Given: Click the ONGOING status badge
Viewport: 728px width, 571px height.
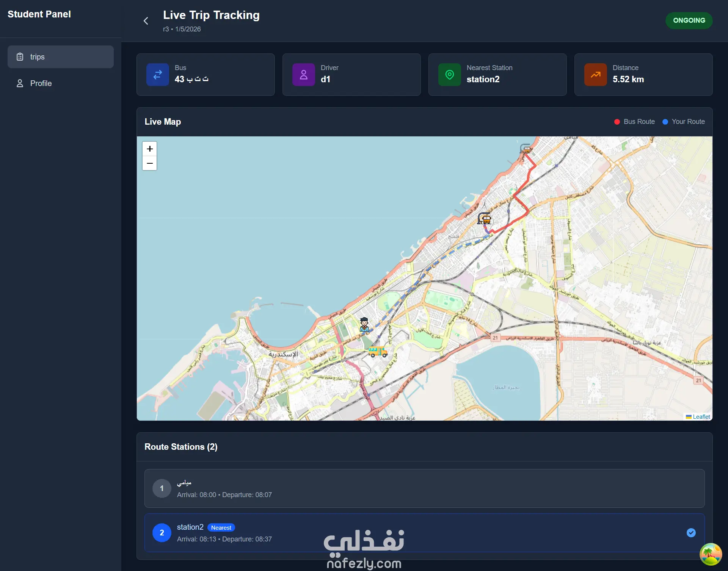Looking at the screenshot, I should [689, 20].
